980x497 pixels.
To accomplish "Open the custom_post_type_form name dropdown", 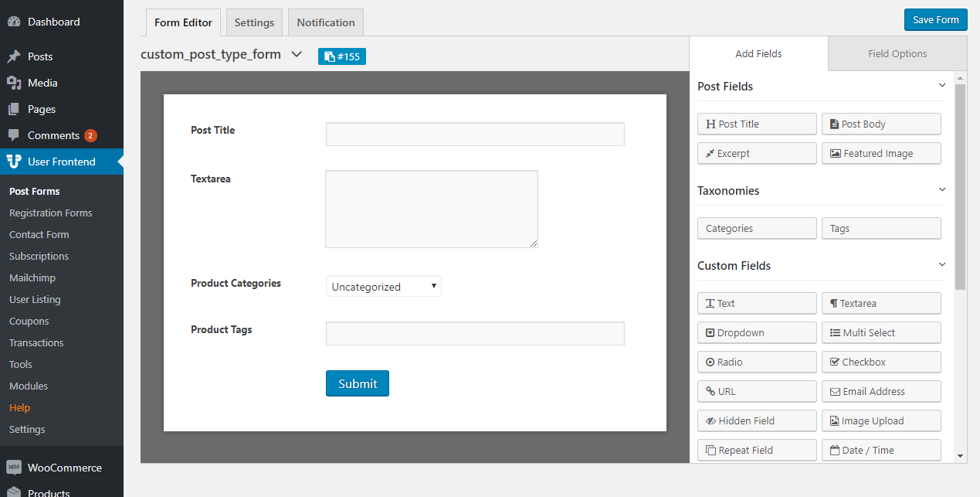I will point(297,55).
